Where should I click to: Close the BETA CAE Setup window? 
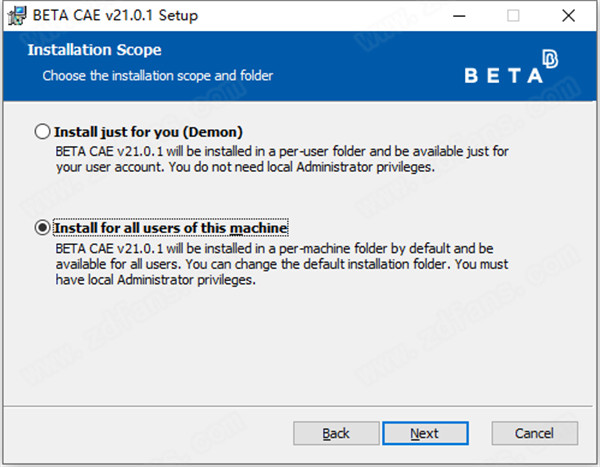coord(569,16)
